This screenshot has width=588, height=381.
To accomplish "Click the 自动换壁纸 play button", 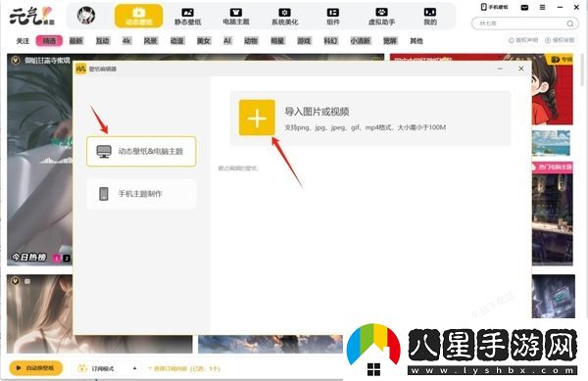I will tap(35, 368).
